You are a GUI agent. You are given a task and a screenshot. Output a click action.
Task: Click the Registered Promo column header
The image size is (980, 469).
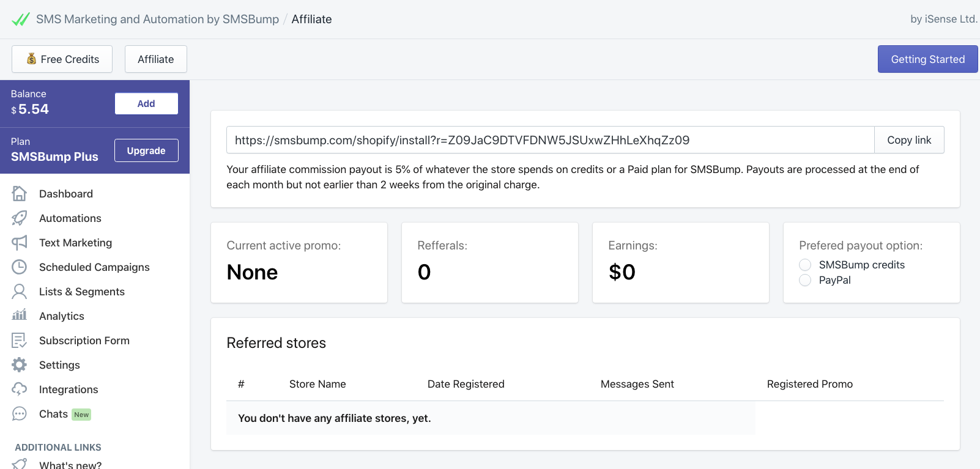(810, 384)
